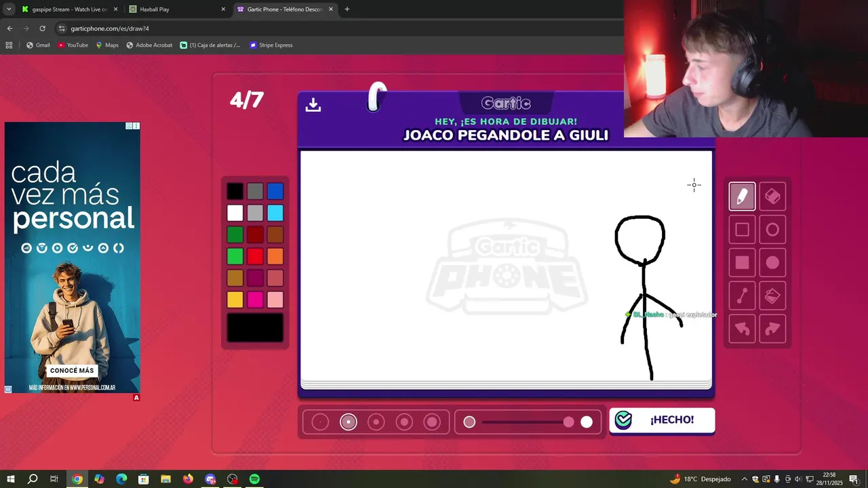
Task: Open the taskbar weather widget
Action: click(x=701, y=479)
